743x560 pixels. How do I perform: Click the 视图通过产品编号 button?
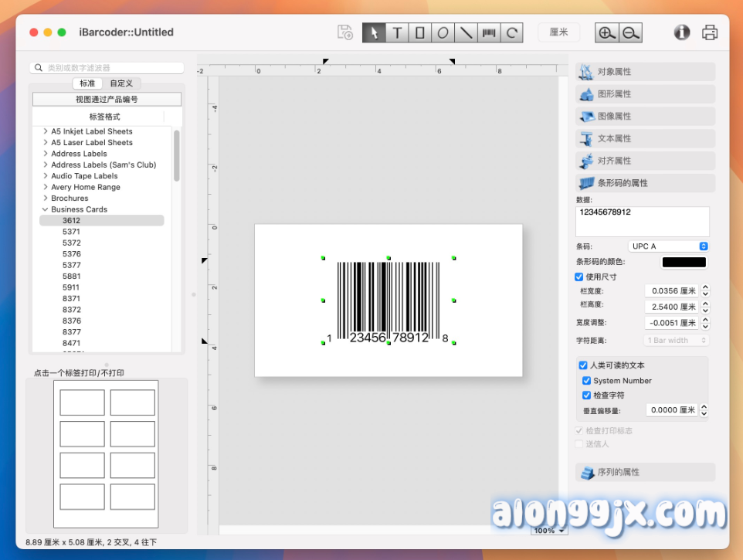[x=107, y=99]
